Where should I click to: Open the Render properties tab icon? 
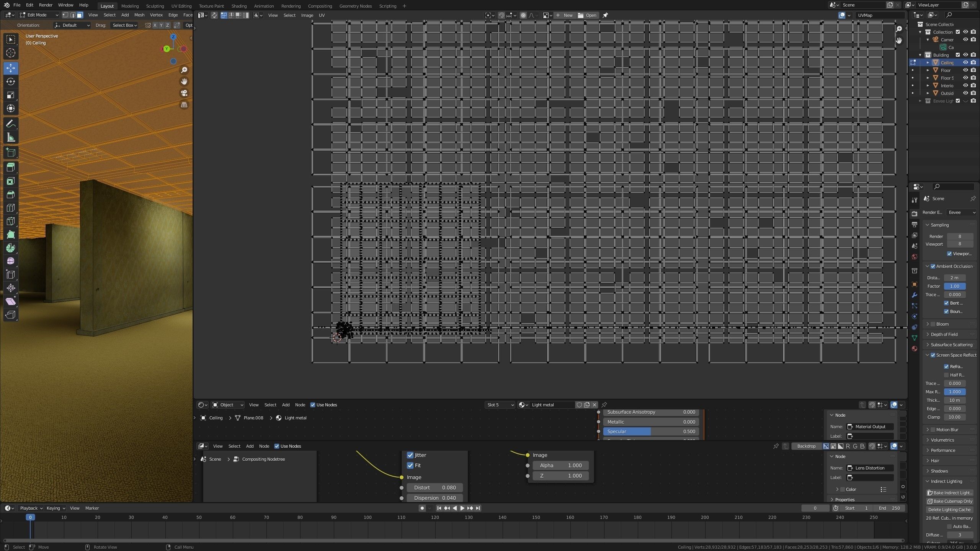coord(915,213)
